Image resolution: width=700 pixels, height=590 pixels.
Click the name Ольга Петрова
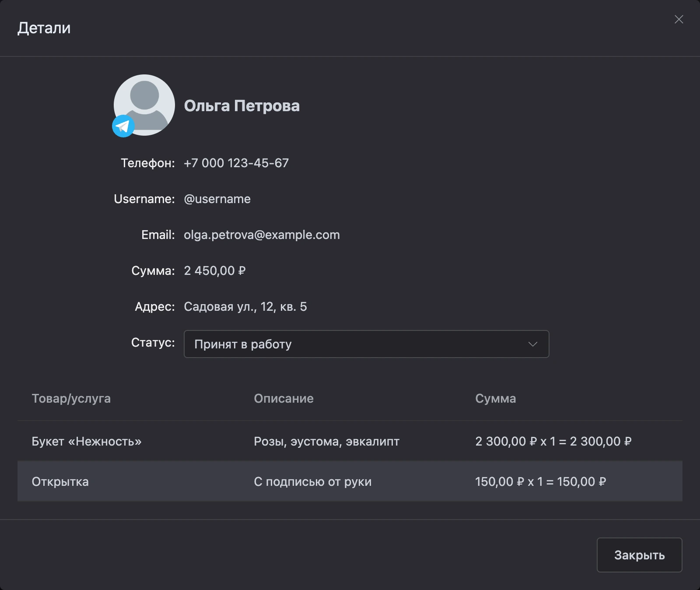tap(242, 106)
